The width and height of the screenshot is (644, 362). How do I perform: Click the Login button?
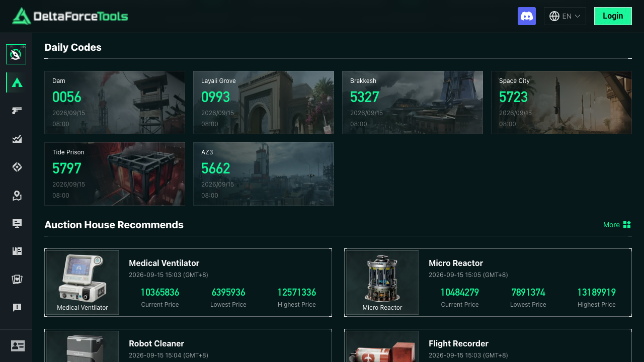coord(613,16)
